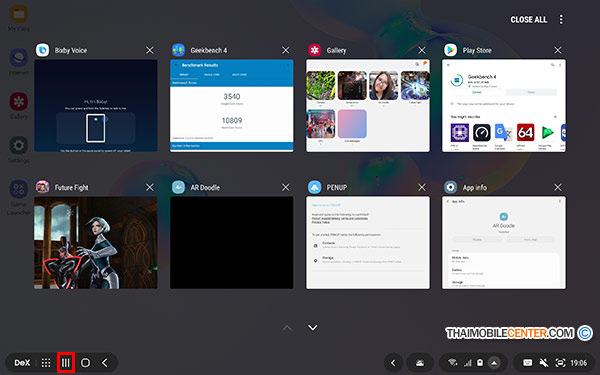
Task: Click the battery status icon
Action: (480, 362)
